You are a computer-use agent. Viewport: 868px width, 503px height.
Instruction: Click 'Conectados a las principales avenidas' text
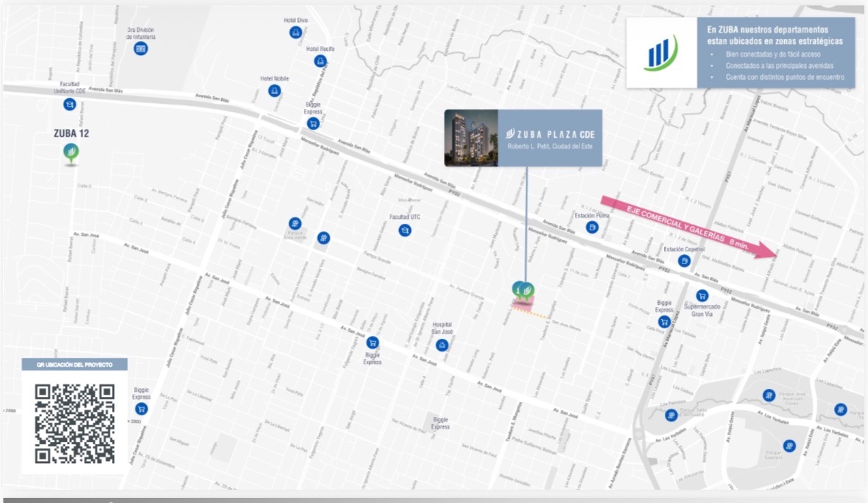[780, 66]
